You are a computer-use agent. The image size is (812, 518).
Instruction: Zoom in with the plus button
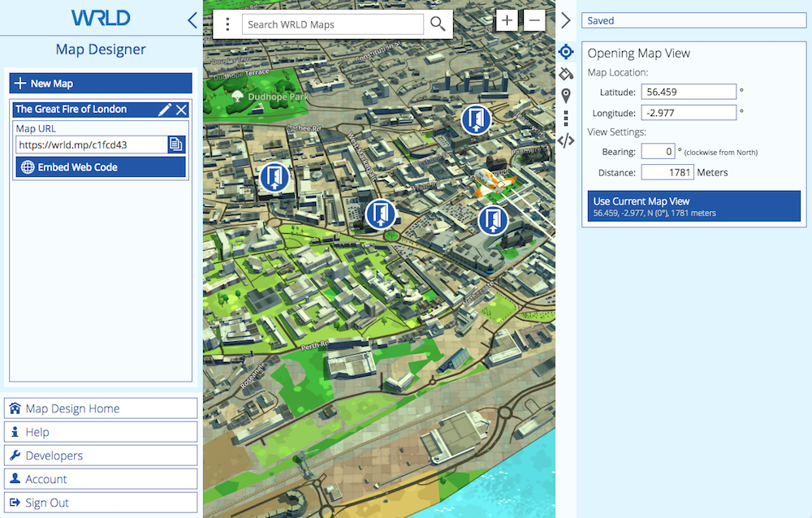coord(507,20)
